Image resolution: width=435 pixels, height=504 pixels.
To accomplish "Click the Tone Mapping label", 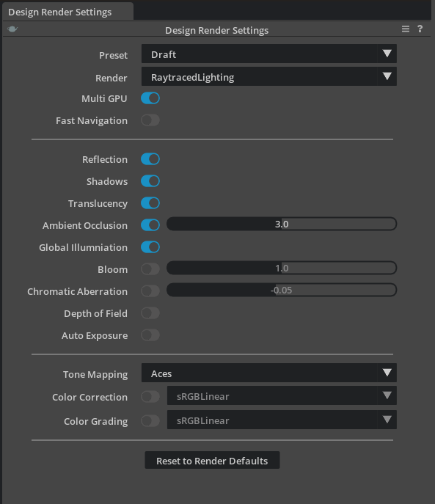I will tap(95, 375).
